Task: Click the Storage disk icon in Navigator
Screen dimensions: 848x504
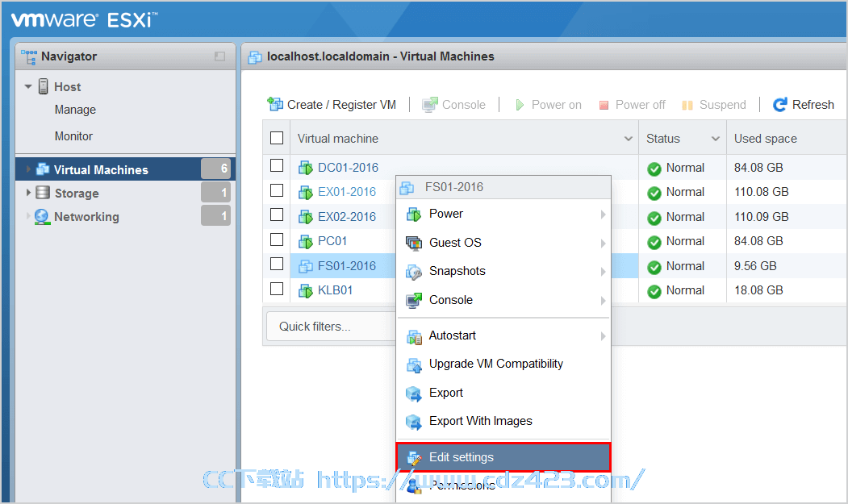Action: [43, 193]
